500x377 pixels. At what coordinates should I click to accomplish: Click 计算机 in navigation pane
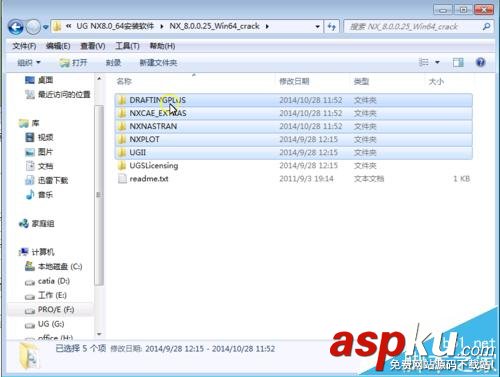click(37, 252)
